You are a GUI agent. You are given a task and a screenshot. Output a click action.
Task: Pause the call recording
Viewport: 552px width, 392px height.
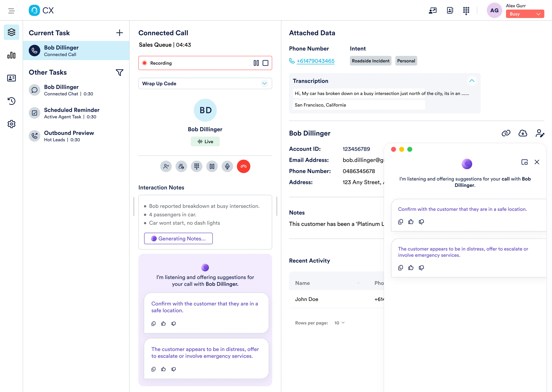tap(256, 63)
